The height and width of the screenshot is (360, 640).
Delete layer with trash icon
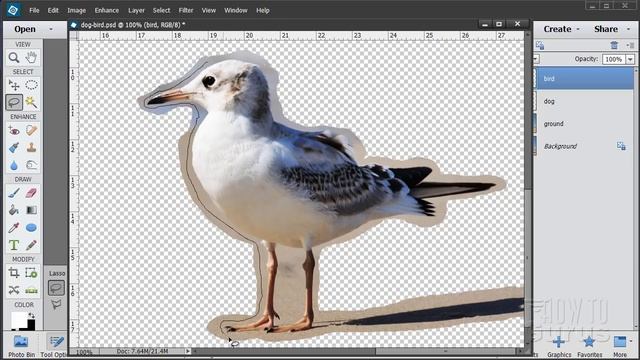pos(614,45)
